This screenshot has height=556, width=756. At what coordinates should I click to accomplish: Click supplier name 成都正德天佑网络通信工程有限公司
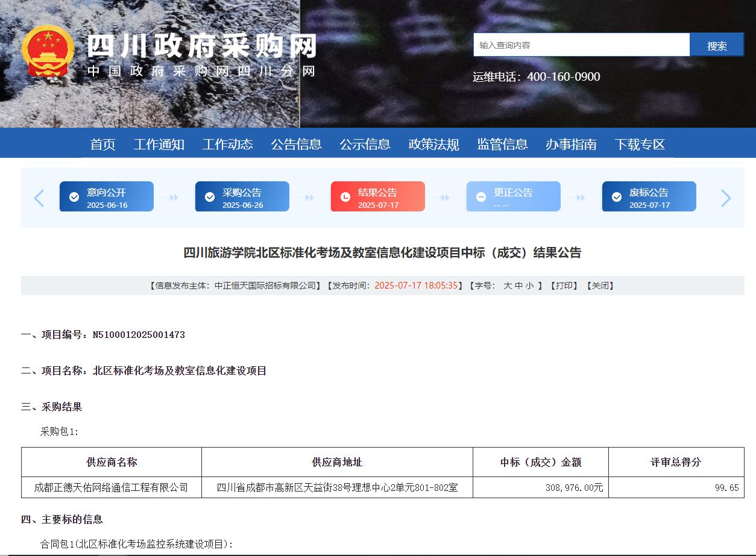coord(112,487)
